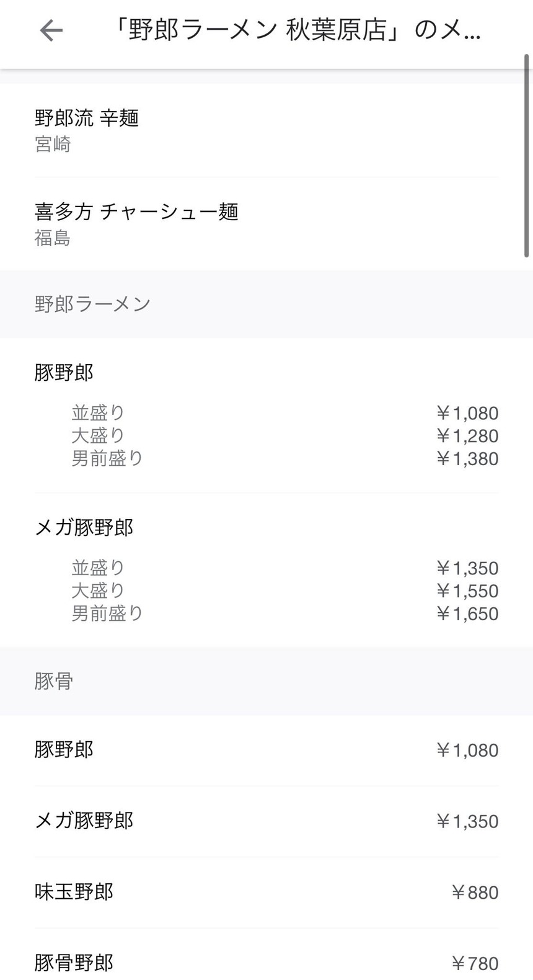Choose 男前盛り priced at ¥1,650

point(107,613)
